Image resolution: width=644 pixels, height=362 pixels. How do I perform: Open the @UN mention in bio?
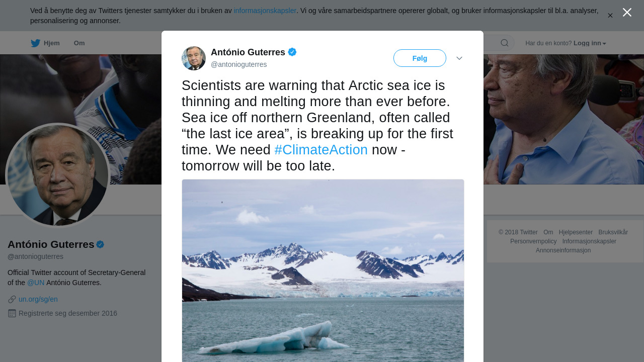[x=36, y=283]
